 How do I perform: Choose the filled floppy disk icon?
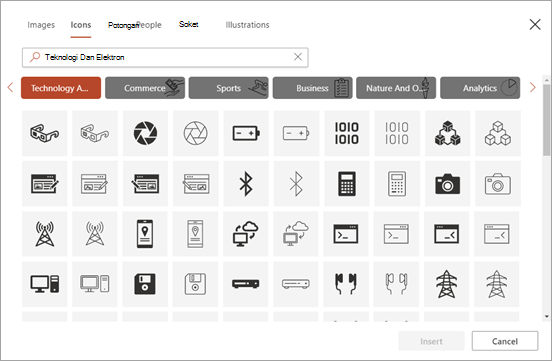[145, 284]
